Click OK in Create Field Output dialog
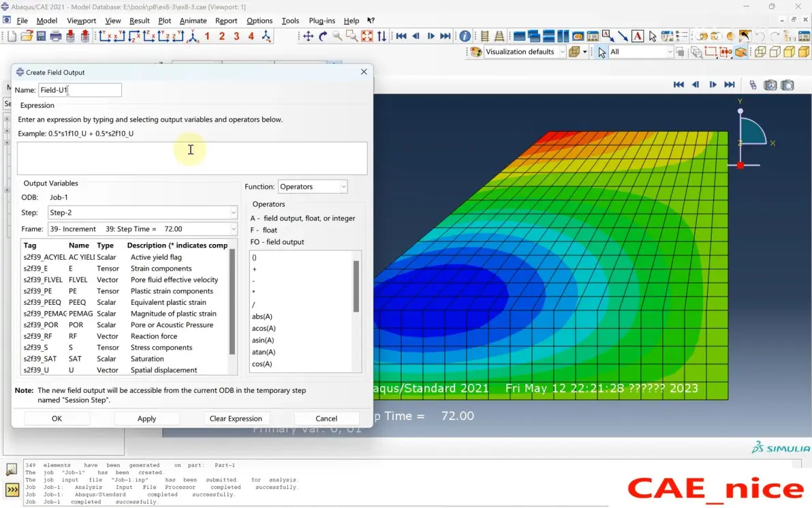The height and width of the screenshot is (508, 812). coord(57,418)
